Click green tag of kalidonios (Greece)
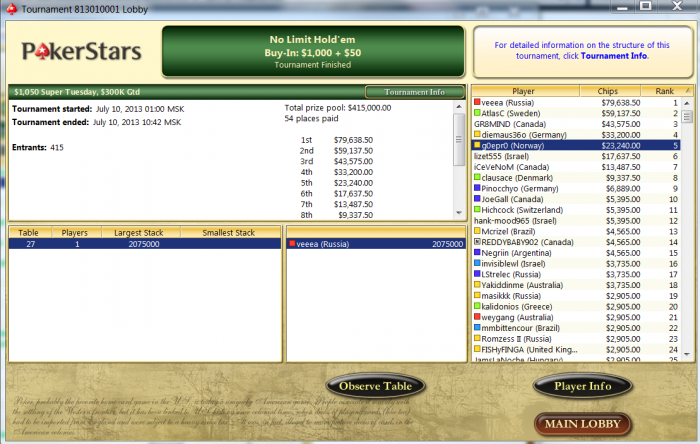This screenshot has height=444, width=700. point(477,306)
